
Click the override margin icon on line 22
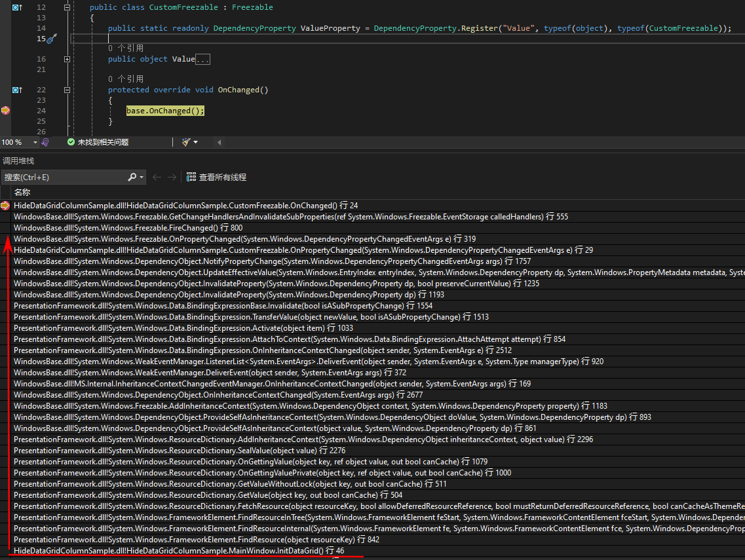coord(17,90)
